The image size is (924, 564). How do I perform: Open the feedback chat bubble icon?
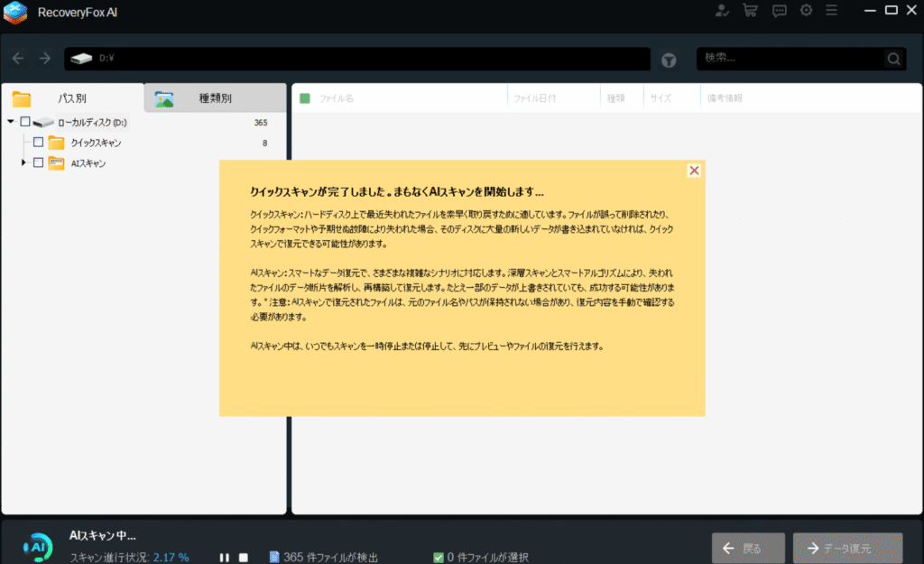click(780, 11)
